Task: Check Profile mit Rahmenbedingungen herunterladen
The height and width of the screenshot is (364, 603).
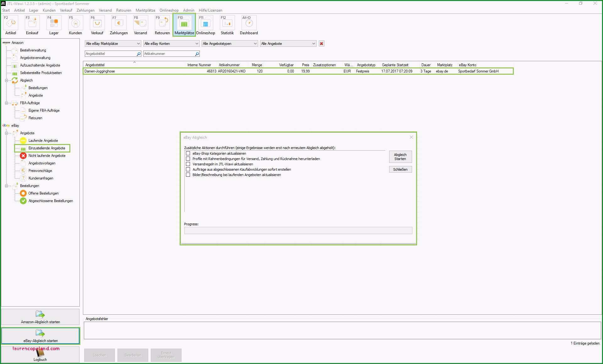Action: 188,159
